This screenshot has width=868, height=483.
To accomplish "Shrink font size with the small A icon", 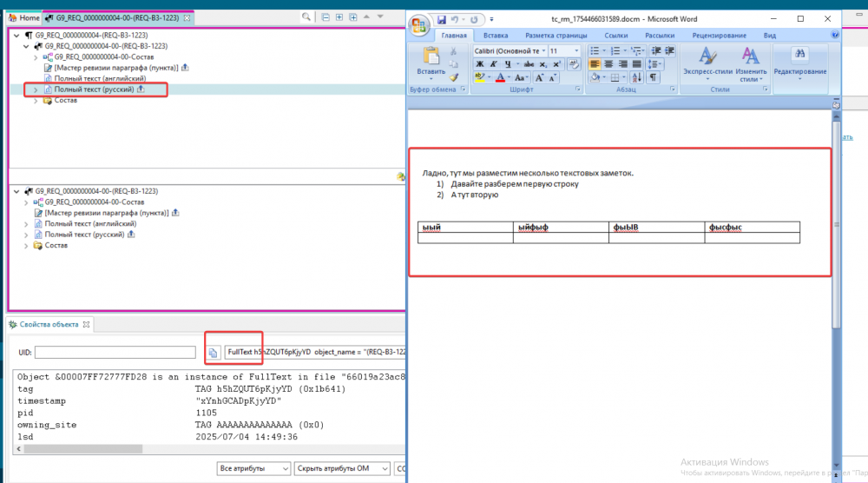I will pos(552,78).
